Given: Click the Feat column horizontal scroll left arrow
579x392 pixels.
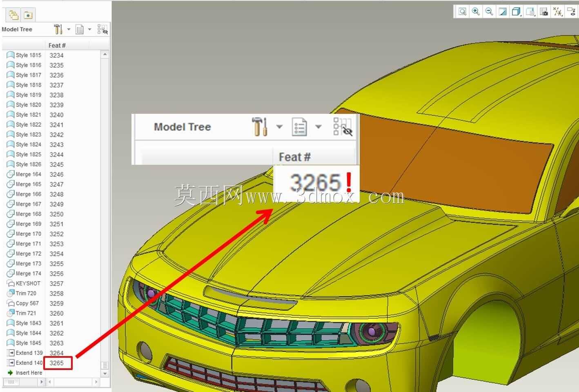Looking at the screenshot, I should click(x=49, y=382).
